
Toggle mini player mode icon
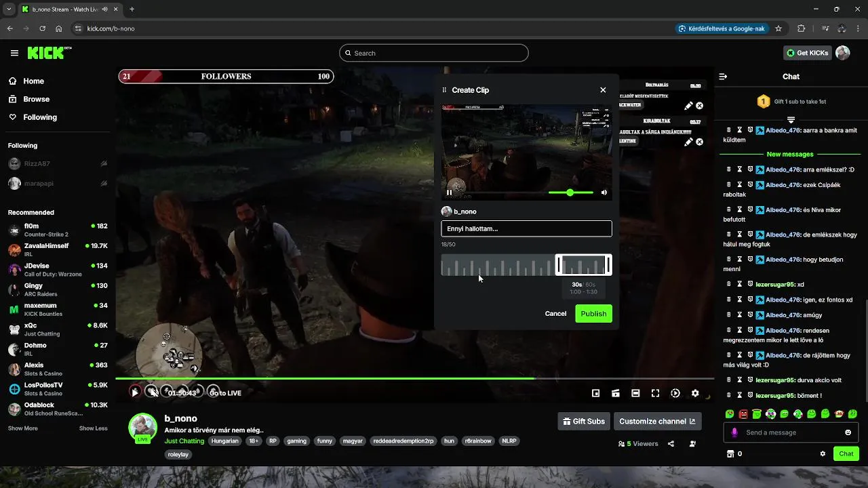click(x=595, y=393)
